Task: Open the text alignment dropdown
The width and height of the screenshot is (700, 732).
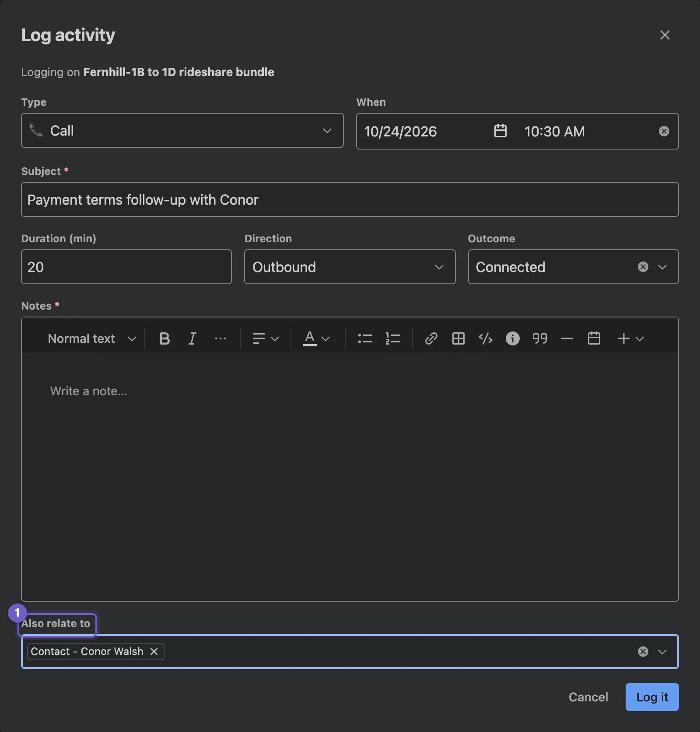Action: tap(266, 338)
